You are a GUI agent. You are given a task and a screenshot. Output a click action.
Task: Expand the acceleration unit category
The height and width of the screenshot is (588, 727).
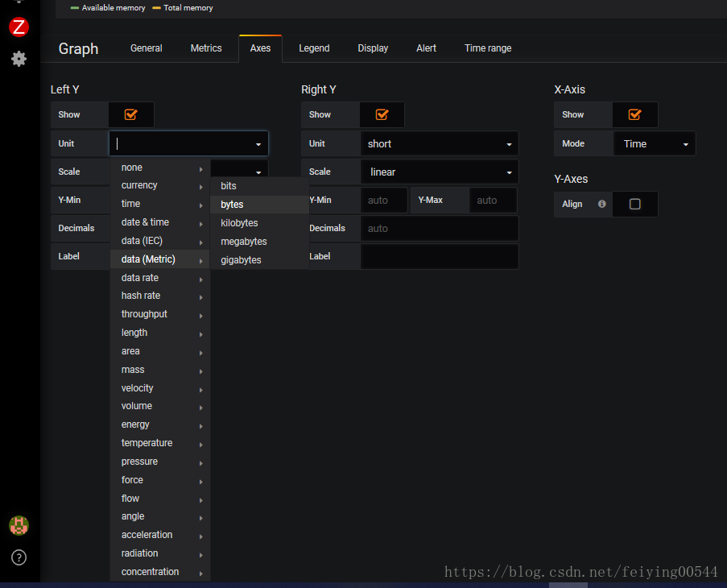coord(160,535)
